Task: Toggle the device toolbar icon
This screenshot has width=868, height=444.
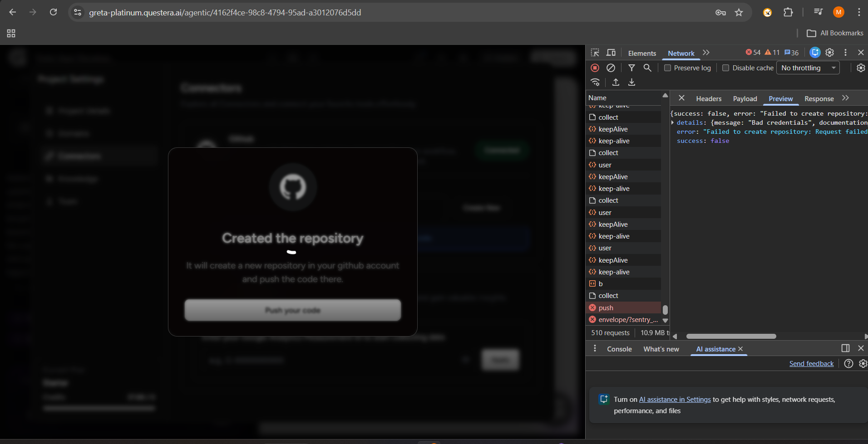Action: (x=611, y=53)
